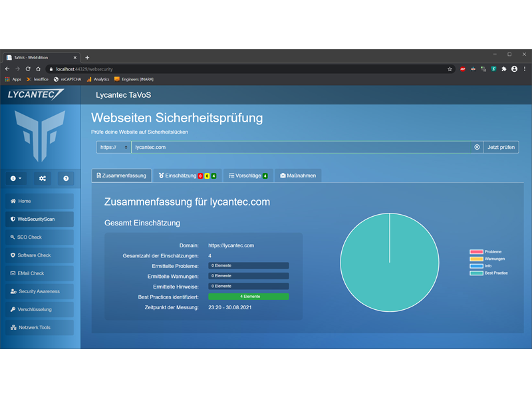
Task: Click the Ermittelte Hinweise 0 Elemente bar
Action: pos(249,287)
